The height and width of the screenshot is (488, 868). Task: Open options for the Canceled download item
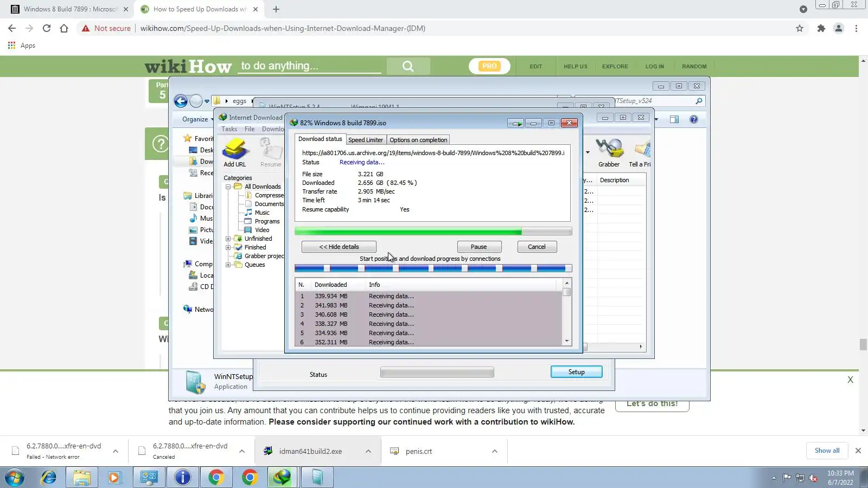[x=242, y=451]
